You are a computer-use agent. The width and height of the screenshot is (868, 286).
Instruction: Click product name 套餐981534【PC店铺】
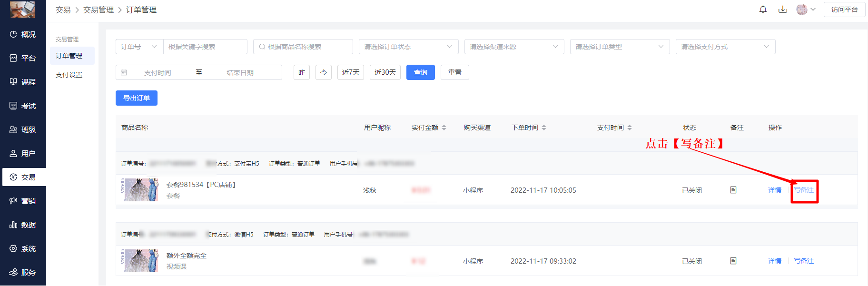click(202, 185)
